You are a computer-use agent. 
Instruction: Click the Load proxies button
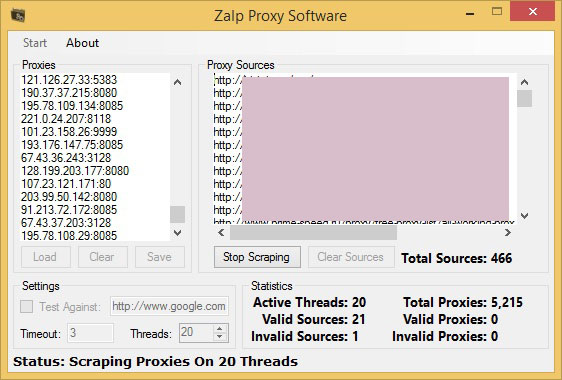coord(46,257)
